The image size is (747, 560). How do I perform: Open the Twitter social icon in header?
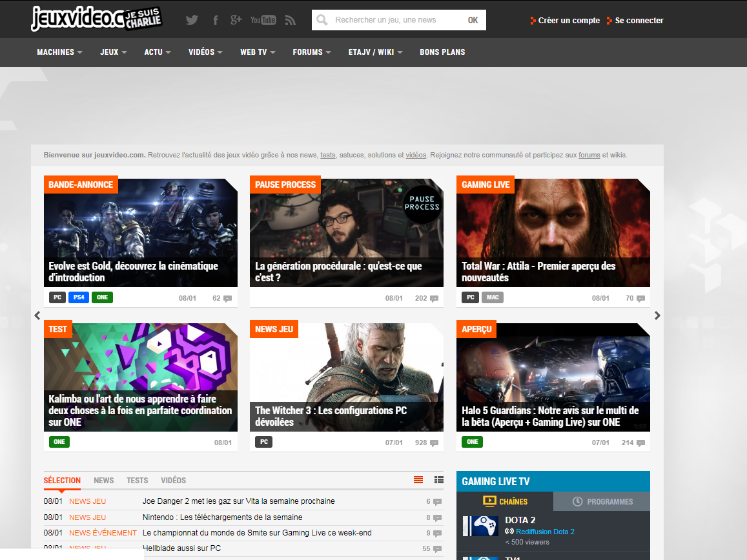click(x=192, y=20)
